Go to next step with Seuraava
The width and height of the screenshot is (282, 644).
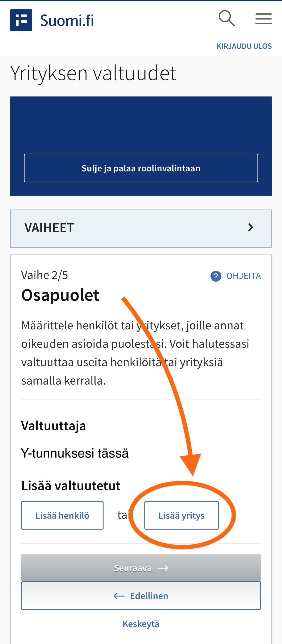pyautogui.click(x=141, y=568)
